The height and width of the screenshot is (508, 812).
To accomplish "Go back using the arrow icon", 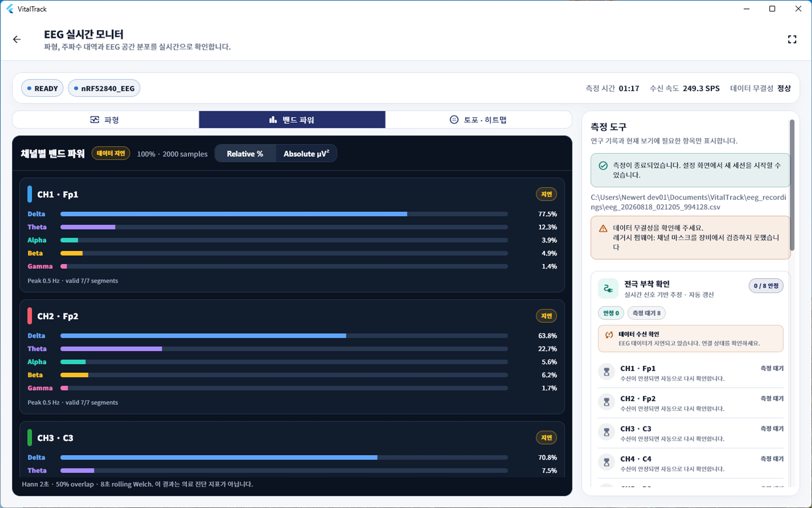I will [17, 40].
